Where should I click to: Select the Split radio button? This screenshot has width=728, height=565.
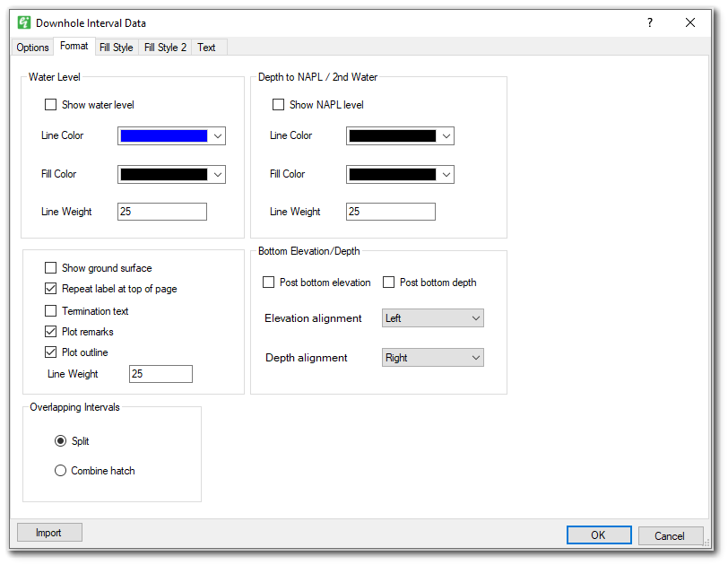pos(60,440)
